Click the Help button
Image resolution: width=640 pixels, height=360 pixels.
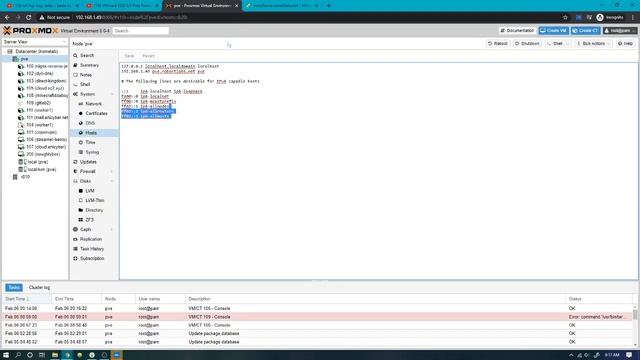[x=625, y=44]
